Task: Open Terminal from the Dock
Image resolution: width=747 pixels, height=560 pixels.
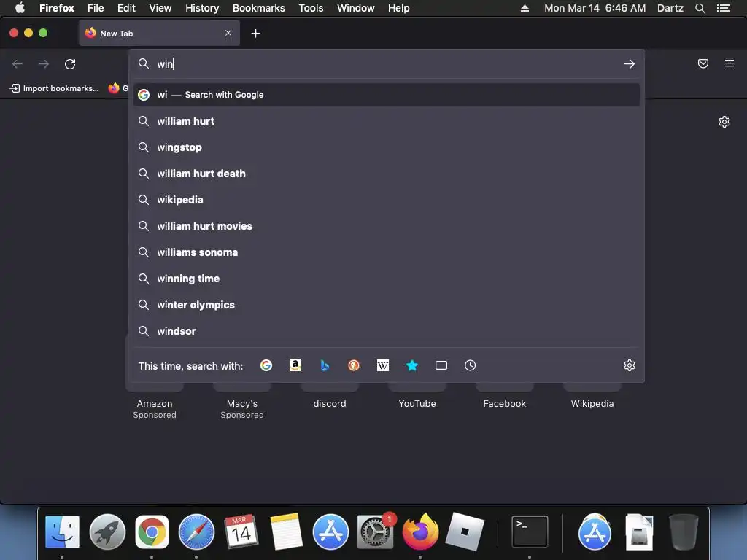Action: pyautogui.click(x=530, y=532)
